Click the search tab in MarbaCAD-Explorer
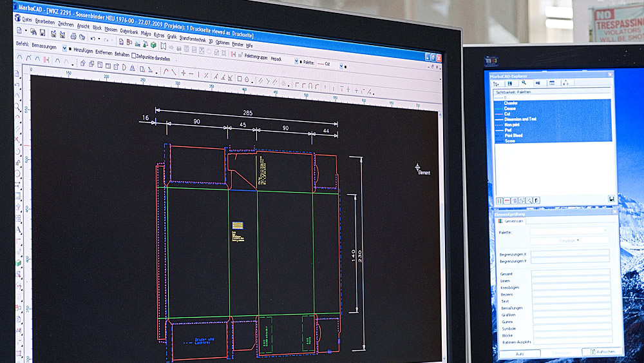 (524, 83)
